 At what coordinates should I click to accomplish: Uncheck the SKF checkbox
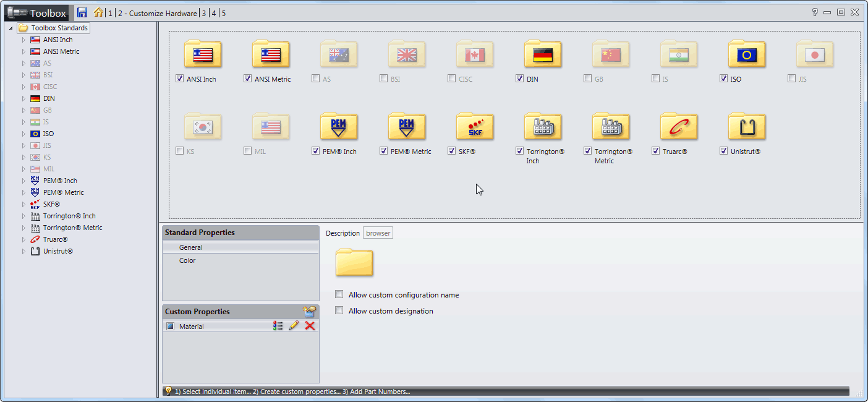[451, 151]
